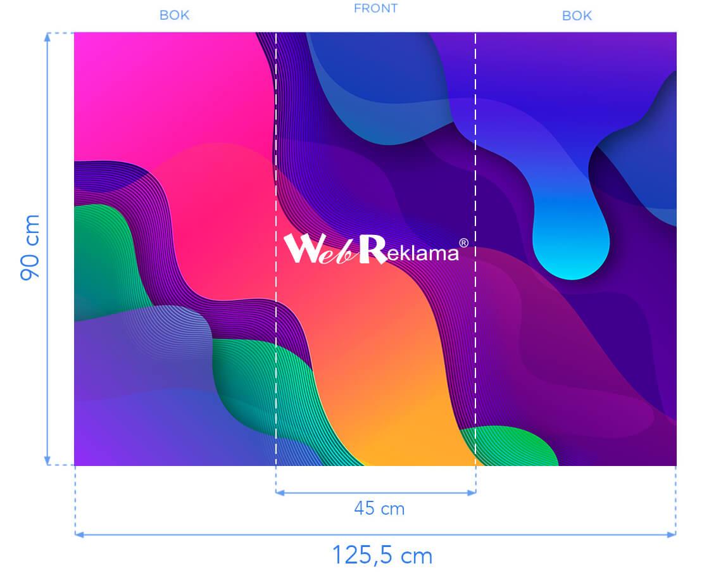
Task: Click the left BOK label
Action: point(175,15)
